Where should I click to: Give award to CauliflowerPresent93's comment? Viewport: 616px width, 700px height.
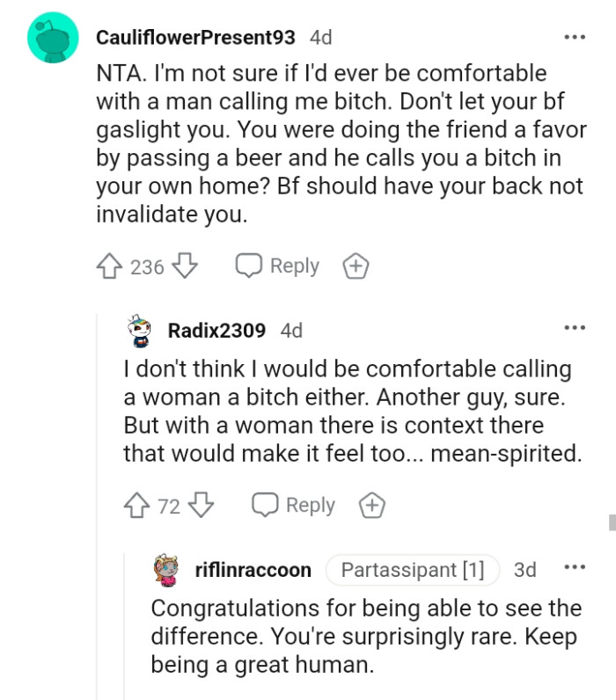(x=354, y=267)
